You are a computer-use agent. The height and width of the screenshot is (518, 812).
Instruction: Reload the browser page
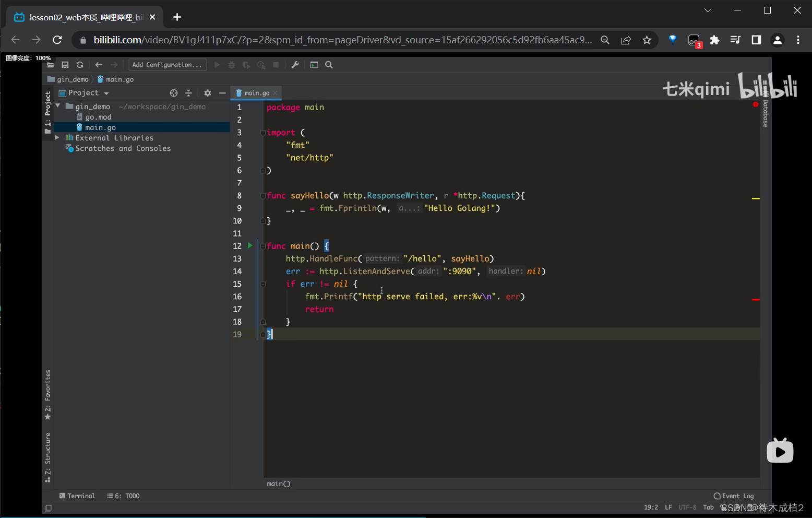click(57, 40)
